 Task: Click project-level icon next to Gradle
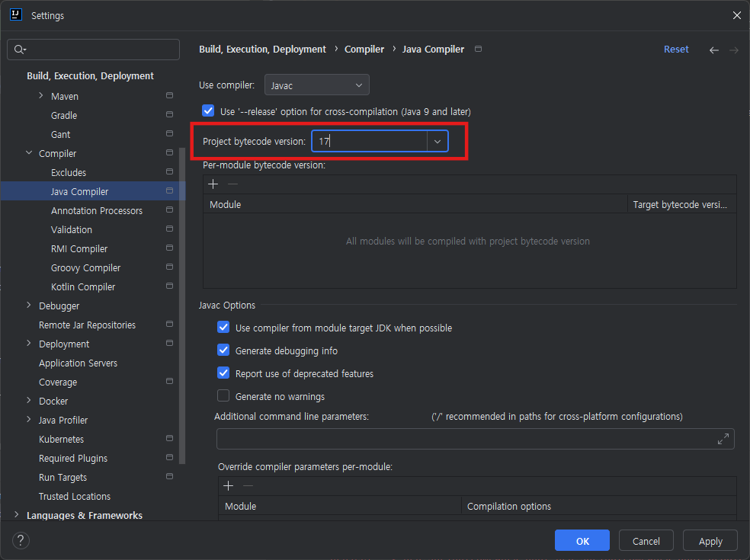click(x=169, y=115)
